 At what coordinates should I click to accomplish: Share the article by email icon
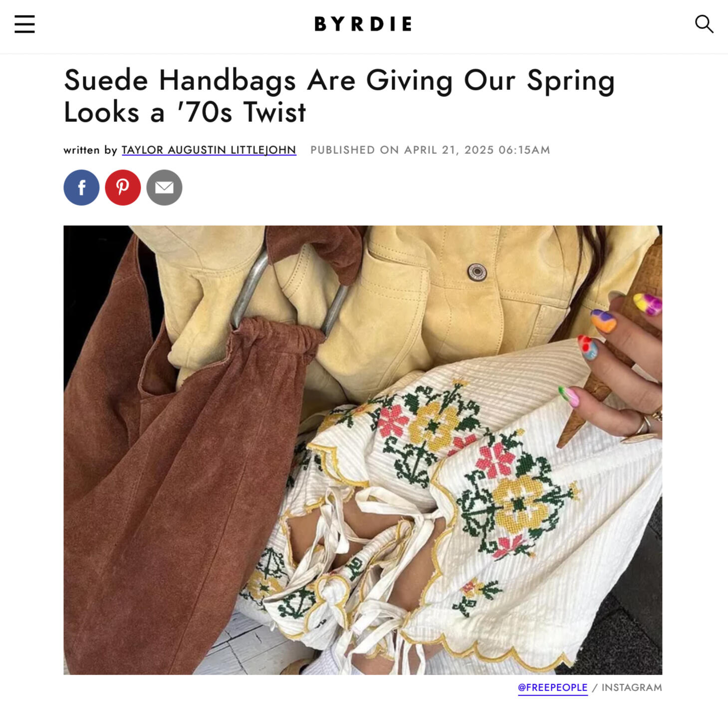coord(164,187)
